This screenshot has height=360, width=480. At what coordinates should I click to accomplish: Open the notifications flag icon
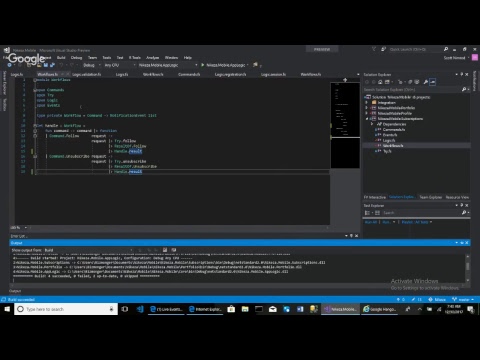(x=374, y=49)
